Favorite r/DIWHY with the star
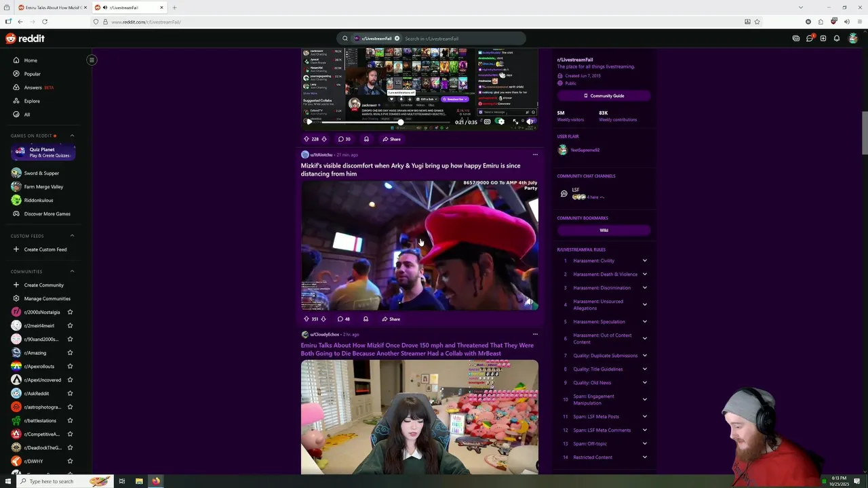The image size is (868, 488). [x=70, y=461]
